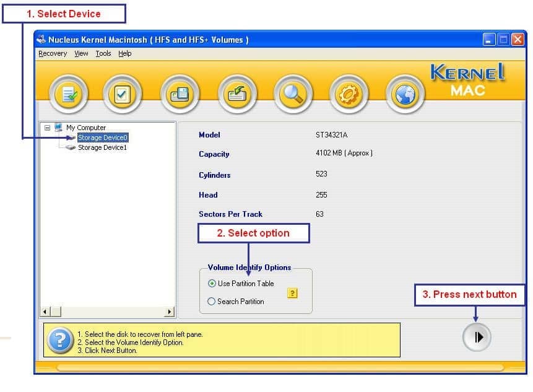Open the Tools menu
Viewport: 533px width, 392px height.
103,53
